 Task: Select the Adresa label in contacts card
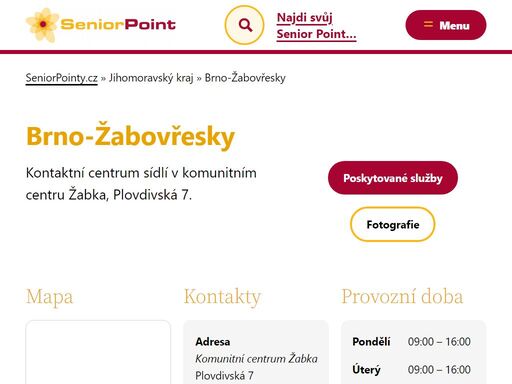click(x=213, y=342)
